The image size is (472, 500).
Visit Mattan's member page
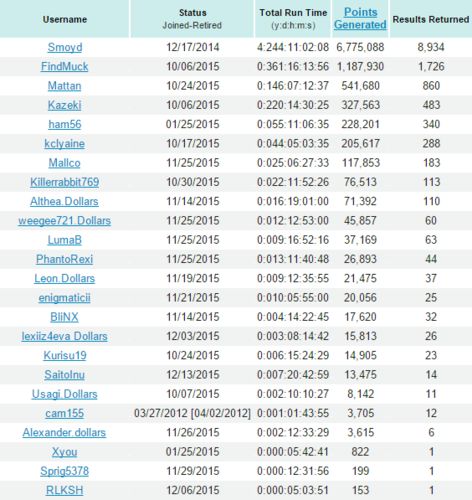[65, 86]
